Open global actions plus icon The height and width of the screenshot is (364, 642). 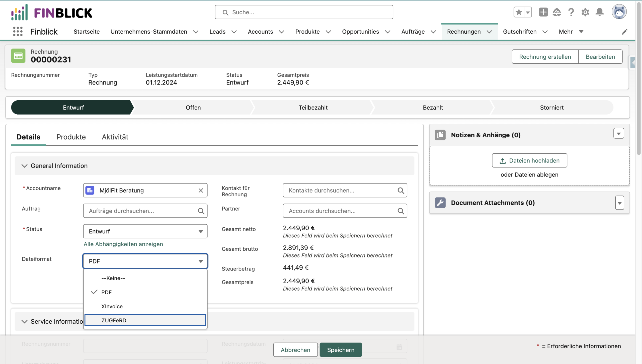(x=543, y=12)
